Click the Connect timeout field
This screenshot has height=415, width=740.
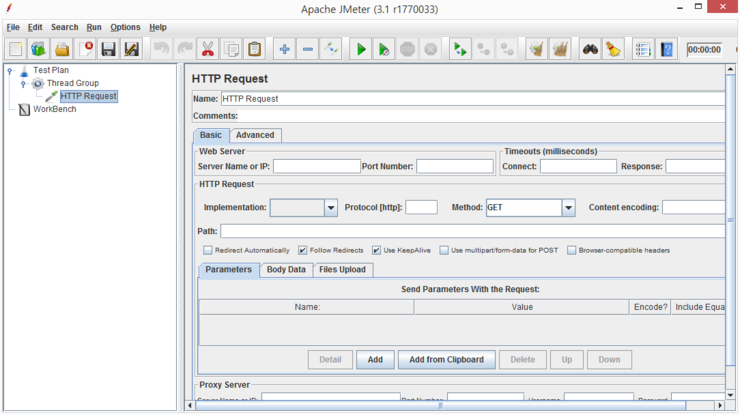(x=579, y=166)
